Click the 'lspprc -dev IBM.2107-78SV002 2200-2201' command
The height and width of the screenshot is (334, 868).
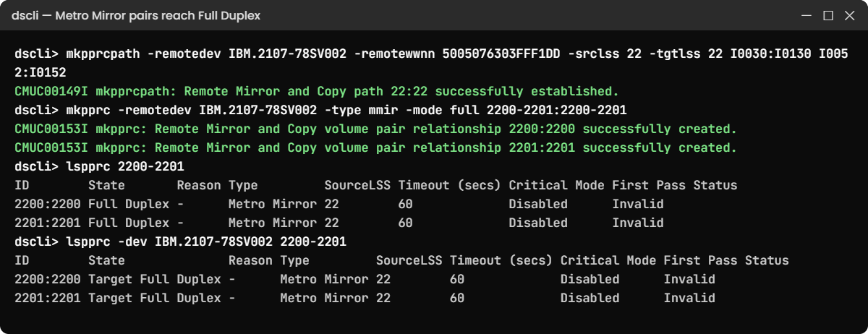click(206, 242)
